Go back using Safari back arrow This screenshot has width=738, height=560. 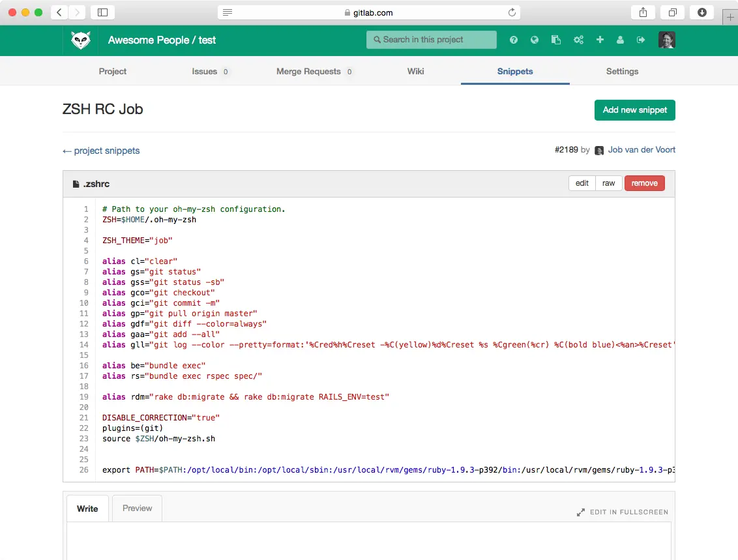pos(59,12)
